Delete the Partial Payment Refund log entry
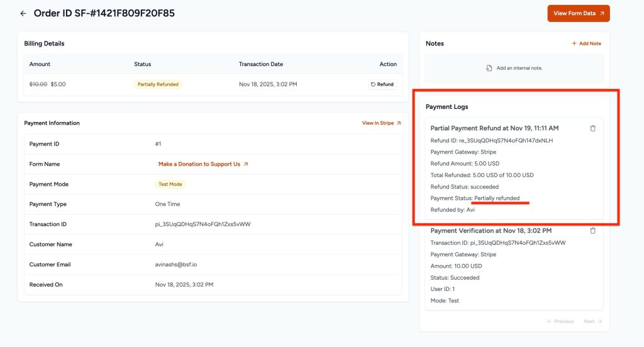This screenshot has height=347, width=644. [x=592, y=128]
